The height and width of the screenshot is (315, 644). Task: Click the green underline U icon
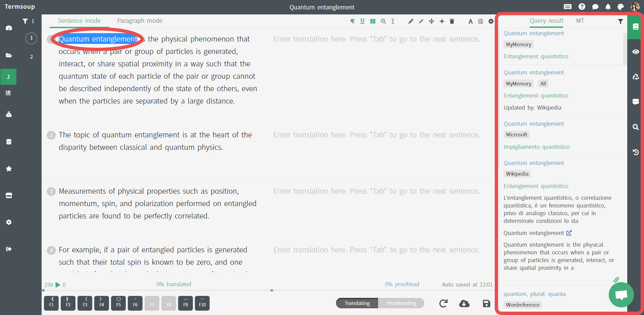point(362,21)
